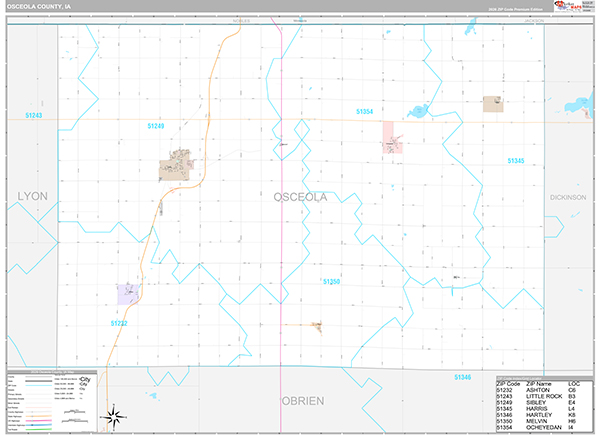
Task: Click the compass rose symbol
Action: [114, 417]
